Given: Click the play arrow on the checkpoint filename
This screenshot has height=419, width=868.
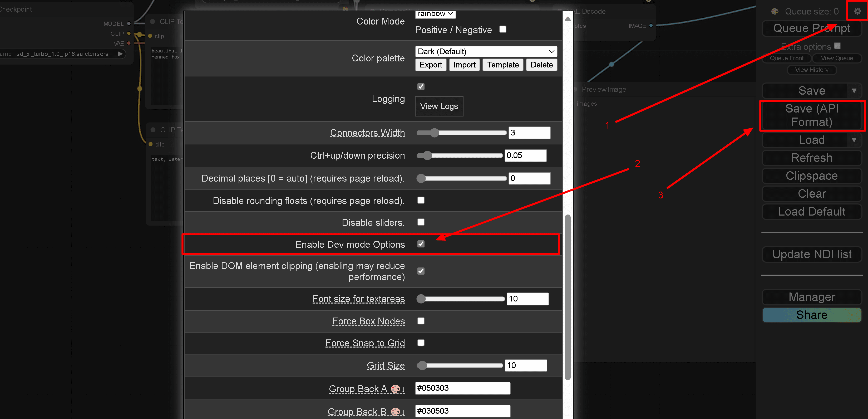Looking at the screenshot, I should pyautogui.click(x=120, y=53).
